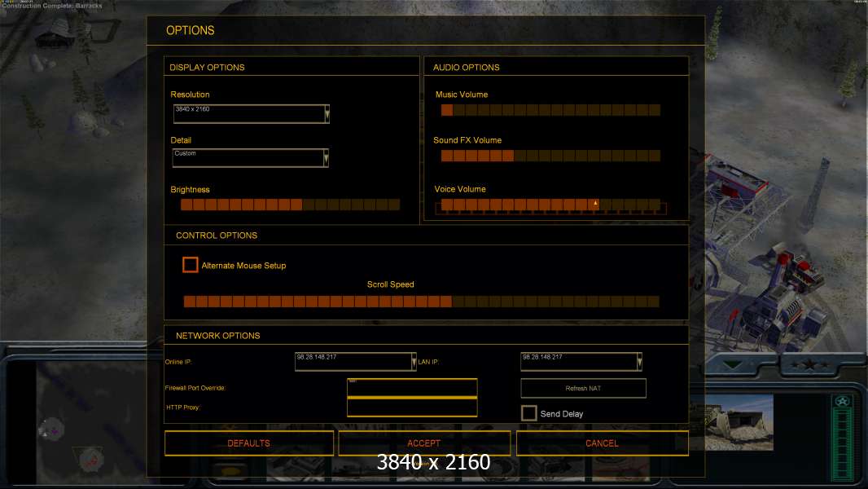Cancel the options dialog

pos(602,443)
